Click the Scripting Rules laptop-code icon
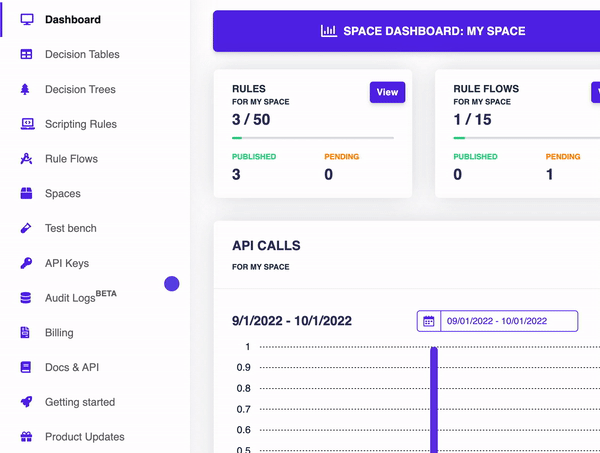This screenshot has width=600, height=453. (27, 124)
